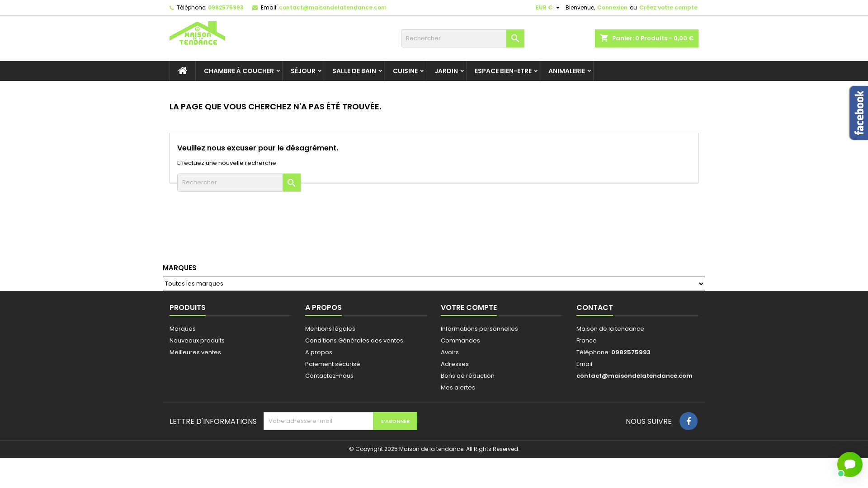Click the search icon in the error box
The height and width of the screenshot is (488, 868).
pyautogui.click(x=291, y=183)
